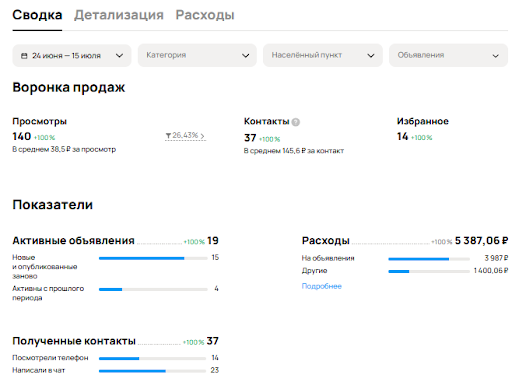Image resolution: width=512 pixels, height=389 pixels.
Task: Click the Избранное value 14
Action: click(x=402, y=136)
